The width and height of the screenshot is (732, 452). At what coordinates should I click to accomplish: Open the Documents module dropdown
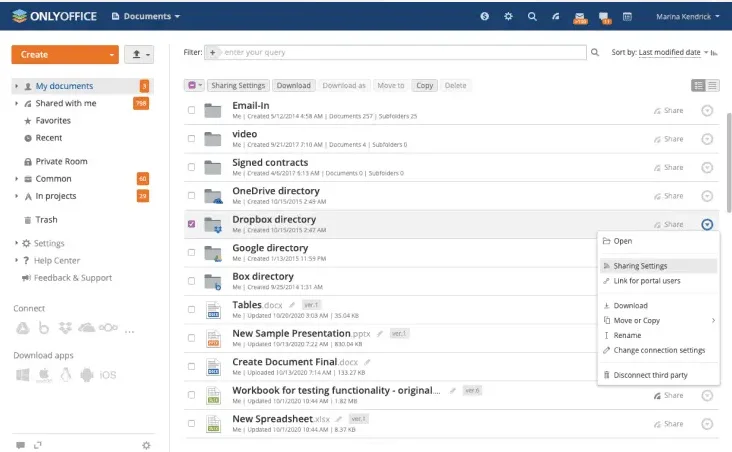(146, 16)
